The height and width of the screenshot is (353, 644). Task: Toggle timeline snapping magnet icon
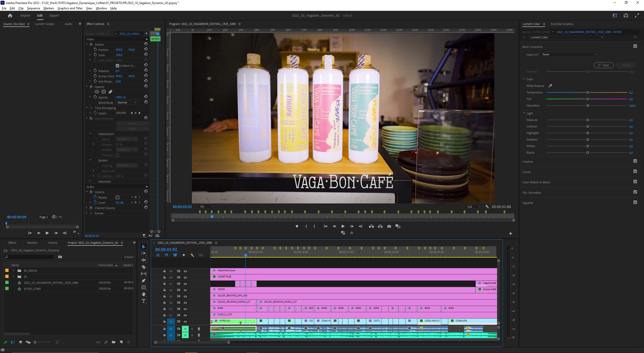tap(167, 255)
